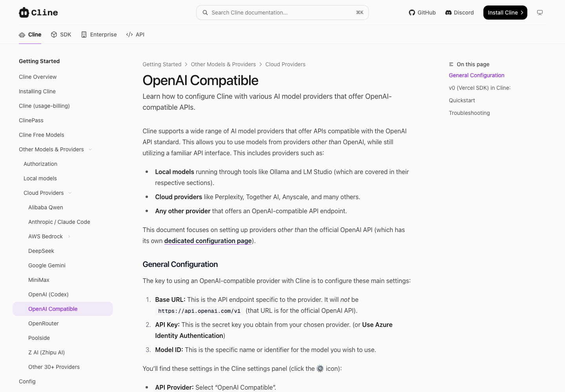
Task: Go to Other Models & Providers breadcrumb
Action: tap(223, 64)
